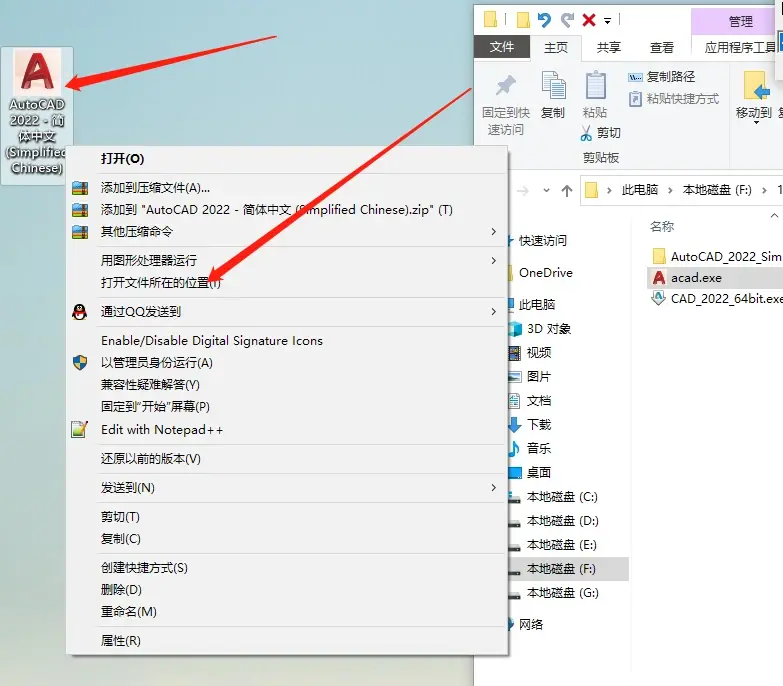
Task: Select 此电脑 in navigation pane
Action: coord(537,305)
